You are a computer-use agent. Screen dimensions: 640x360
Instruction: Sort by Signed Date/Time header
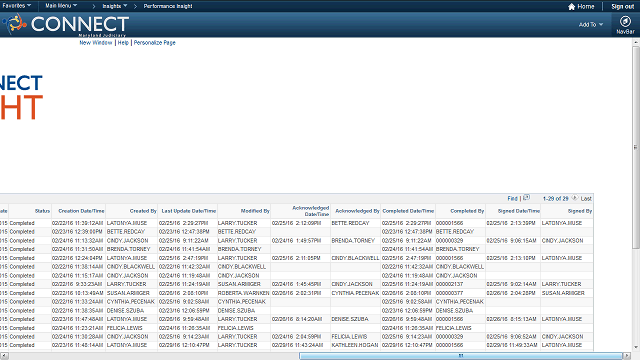click(x=519, y=211)
